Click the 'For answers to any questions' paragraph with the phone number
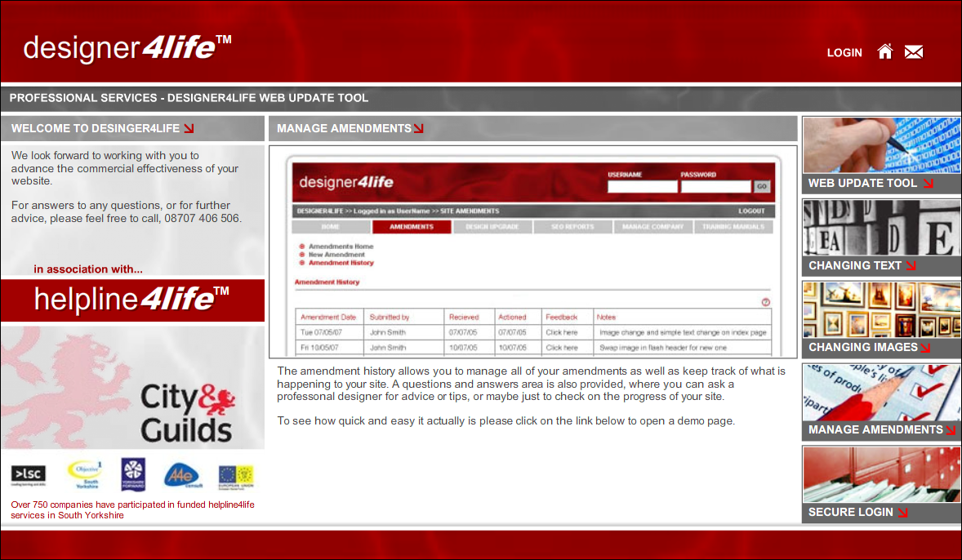 [x=127, y=211]
